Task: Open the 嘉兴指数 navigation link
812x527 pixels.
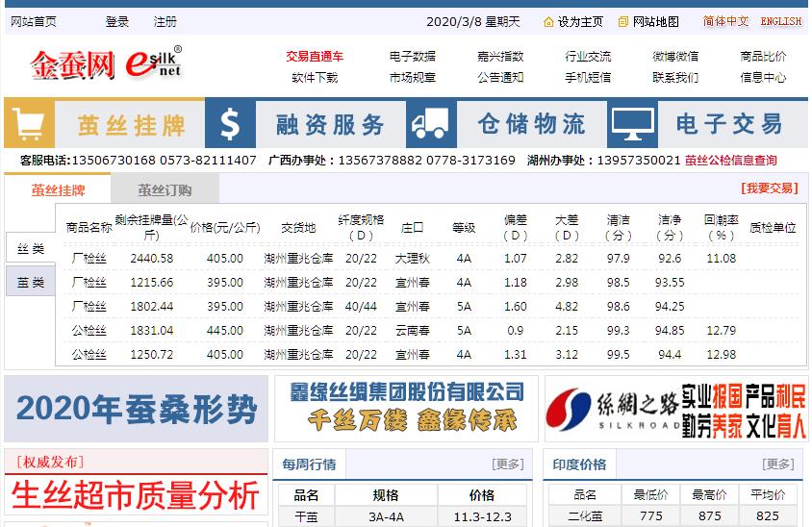Action: [x=500, y=56]
